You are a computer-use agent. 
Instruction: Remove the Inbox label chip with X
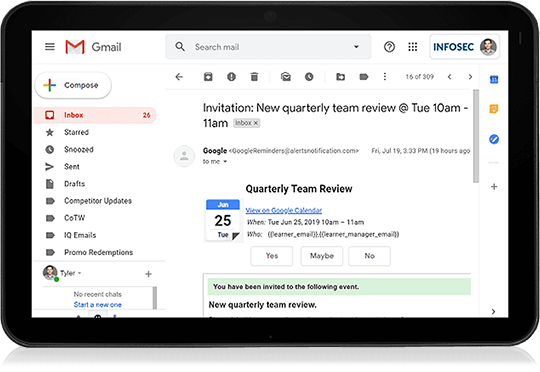click(x=256, y=123)
